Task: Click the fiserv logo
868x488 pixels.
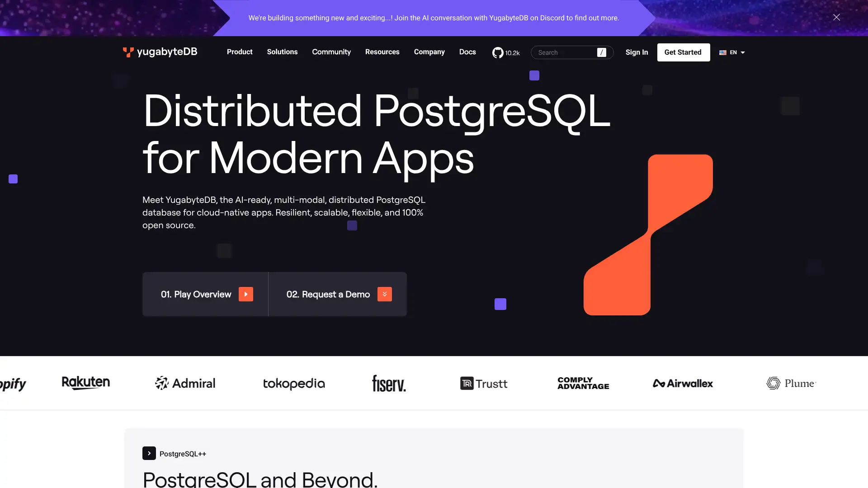Action: pyautogui.click(x=389, y=384)
